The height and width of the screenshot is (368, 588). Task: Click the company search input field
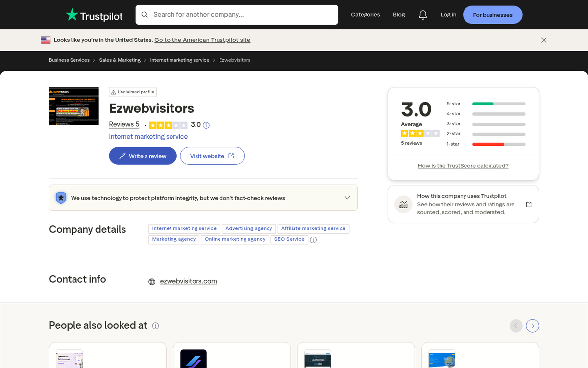point(237,15)
